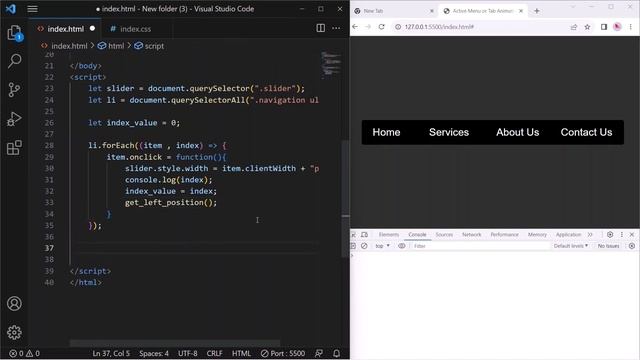This screenshot has width=640, height=360.
Task: Create a live expression with the eye icon
Action: 402,246
